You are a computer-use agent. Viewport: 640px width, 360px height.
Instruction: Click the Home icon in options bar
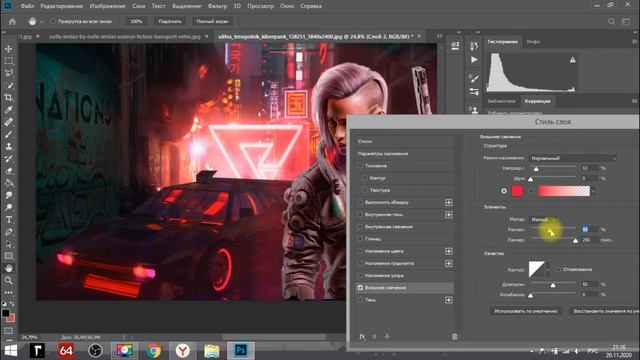tap(12, 22)
